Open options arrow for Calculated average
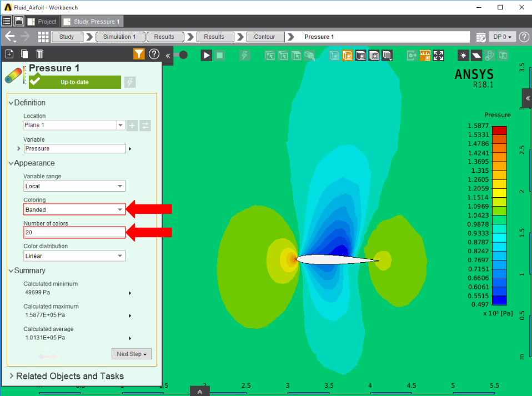Viewport: 532px width, 396px height. tap(130, 338)
